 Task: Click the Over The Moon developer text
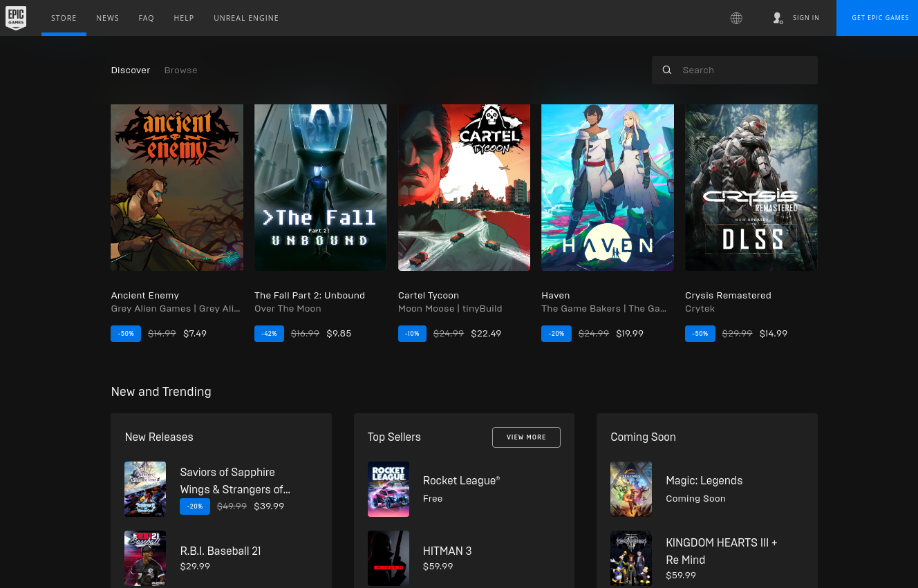pos(288,308)
